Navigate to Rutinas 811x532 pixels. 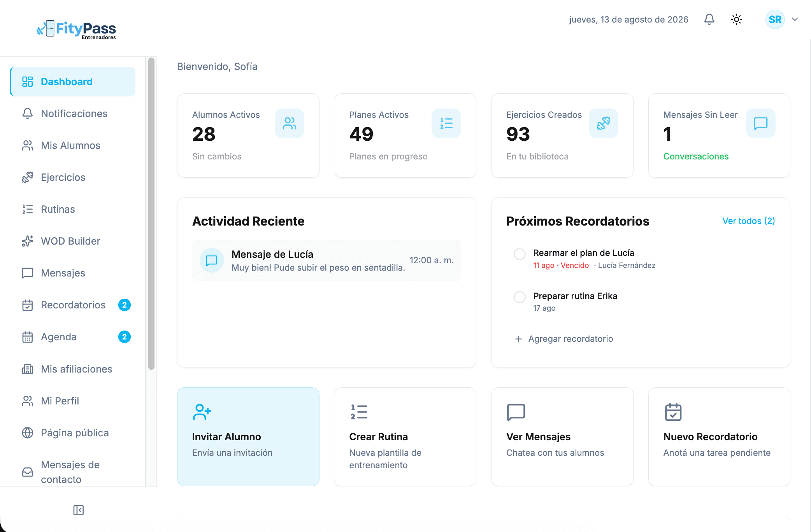(x=73, y=209)
